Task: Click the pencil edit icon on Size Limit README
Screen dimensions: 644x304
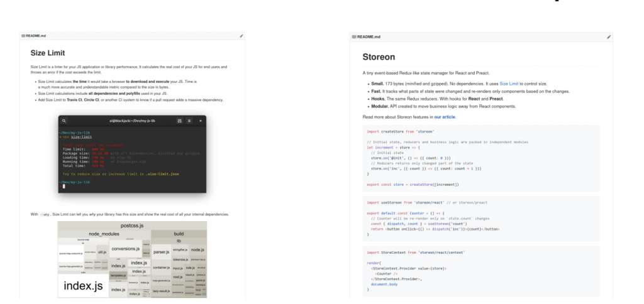Action: click(x=241, y=36)
